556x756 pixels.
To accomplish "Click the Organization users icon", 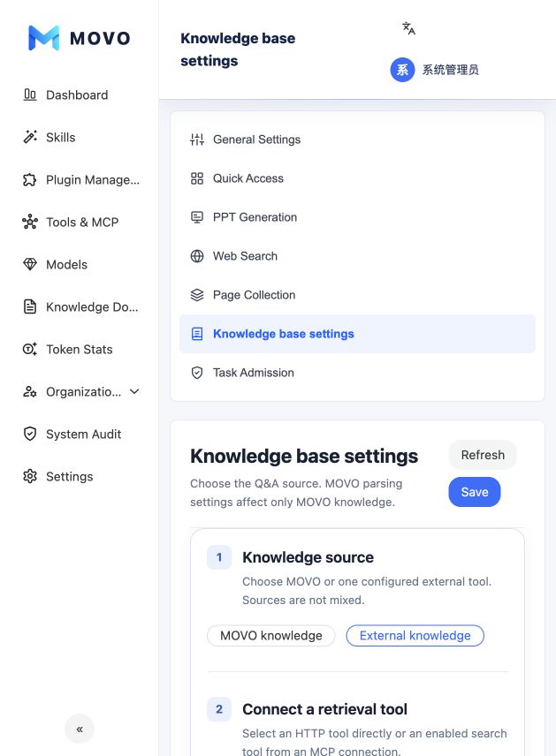I will coord(30,391).
